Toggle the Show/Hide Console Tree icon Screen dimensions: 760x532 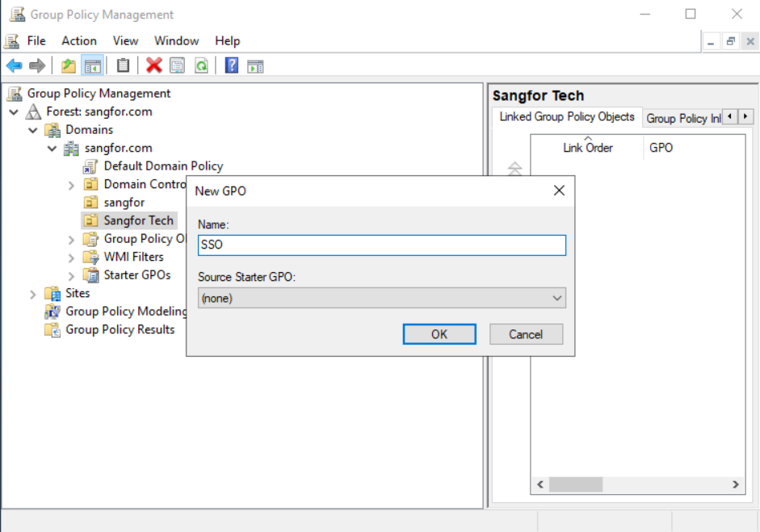click(92, 65)
